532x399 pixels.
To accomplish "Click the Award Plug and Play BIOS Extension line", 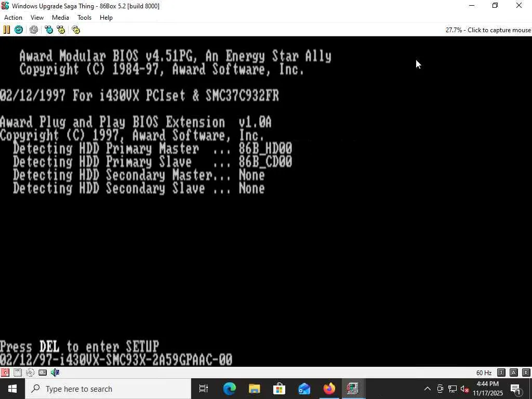I will click(x=136, y=123).
